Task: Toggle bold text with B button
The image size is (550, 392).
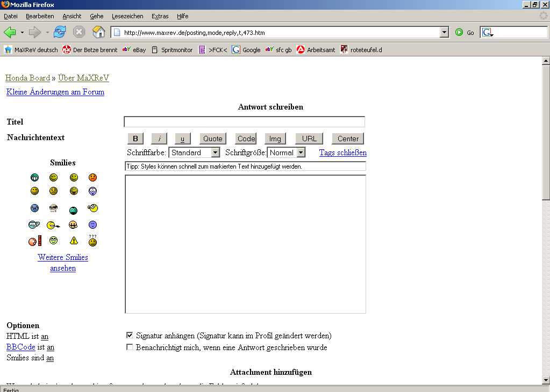Action: 135,139
